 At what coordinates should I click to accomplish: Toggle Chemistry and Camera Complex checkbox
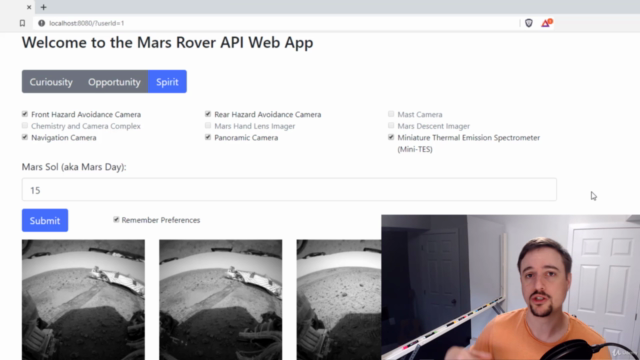pyautogui.click(x=25, y=125)
